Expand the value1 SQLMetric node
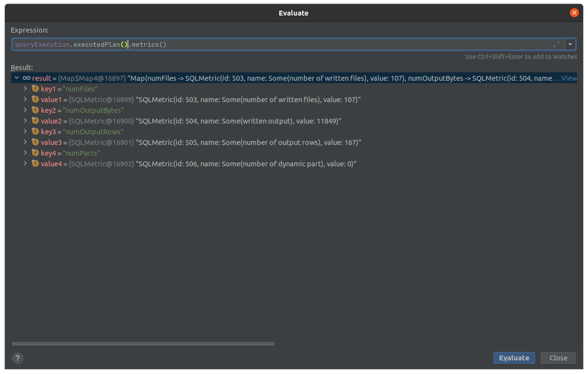 point(25,99)
